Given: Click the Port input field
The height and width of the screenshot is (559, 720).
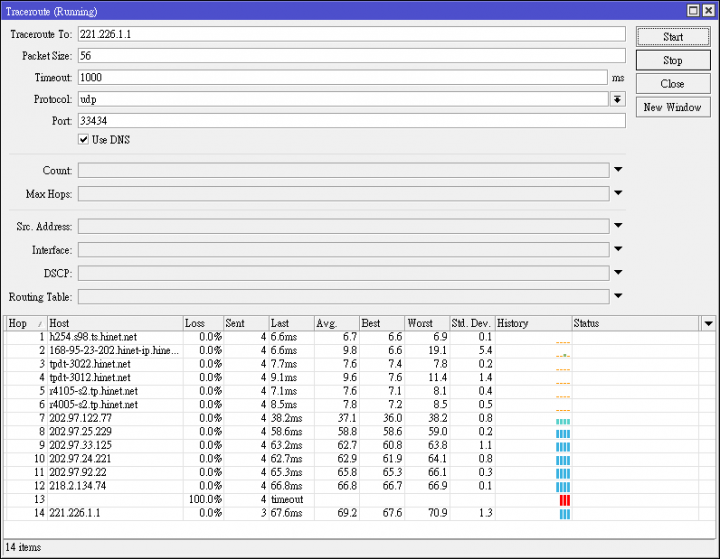Looking at the screenshot, I should [352, 121].
